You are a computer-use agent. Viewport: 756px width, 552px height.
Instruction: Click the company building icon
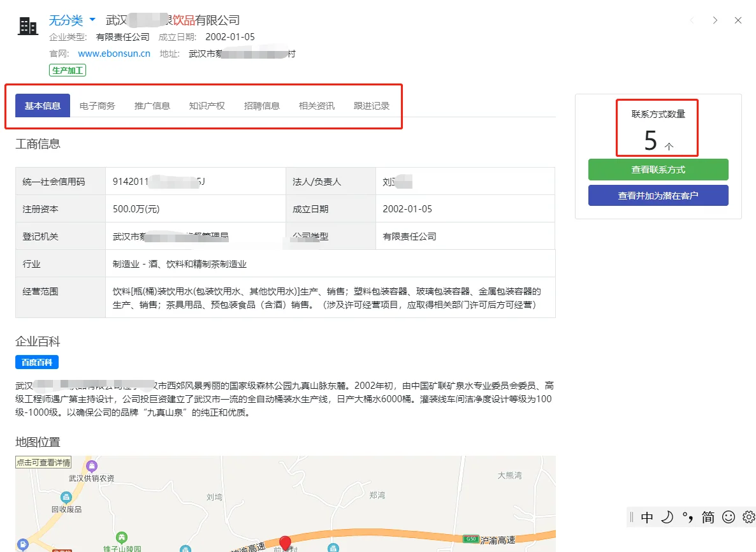click(27, 25)
